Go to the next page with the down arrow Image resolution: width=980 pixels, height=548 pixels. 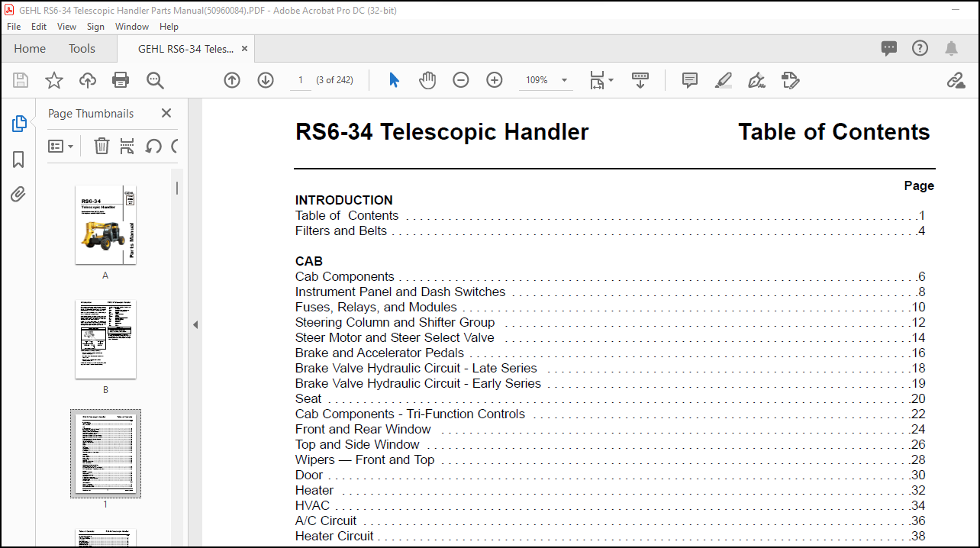pyautogui.click(x=266, y=80)
